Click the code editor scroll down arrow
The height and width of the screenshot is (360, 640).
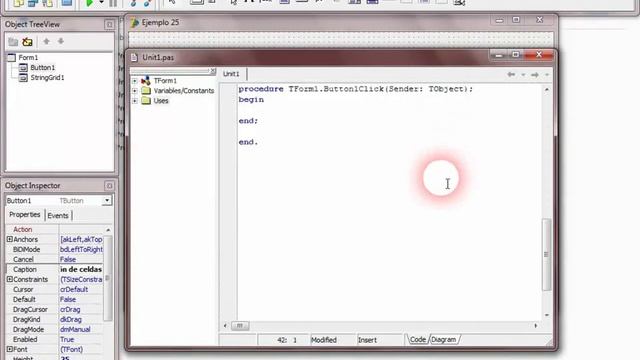pyautogui.click(x=547, y=315)
